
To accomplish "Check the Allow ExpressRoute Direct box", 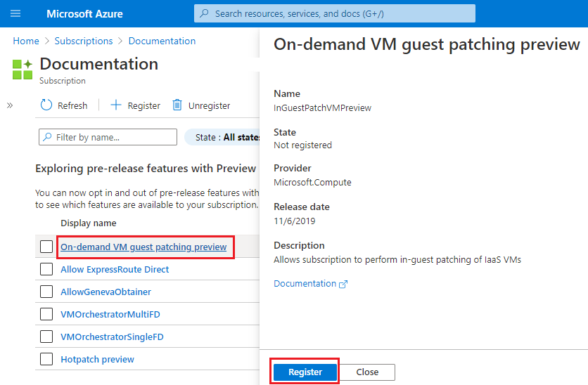I will pyautogui.click(x=46, y=269).
